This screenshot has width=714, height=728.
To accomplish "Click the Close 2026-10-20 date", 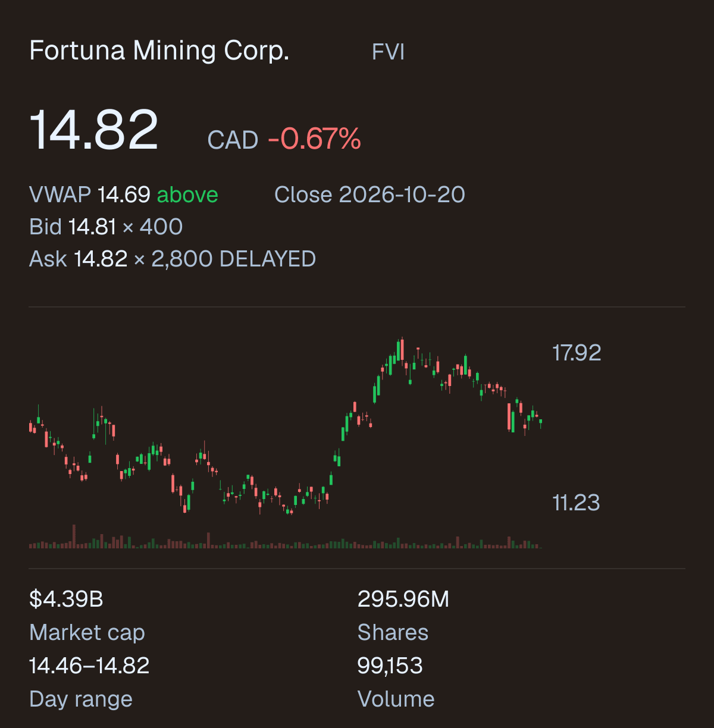I will point(369,194).
